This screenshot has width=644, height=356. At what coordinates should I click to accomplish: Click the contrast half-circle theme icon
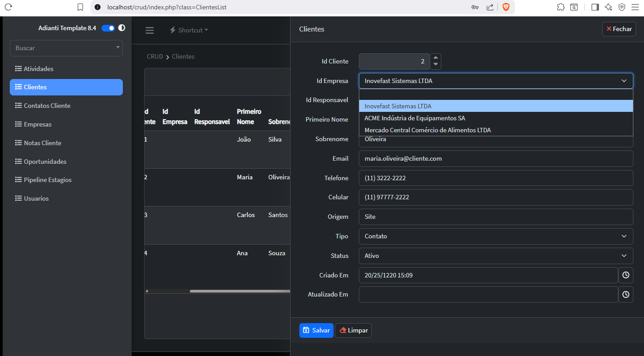coord(122,28)
